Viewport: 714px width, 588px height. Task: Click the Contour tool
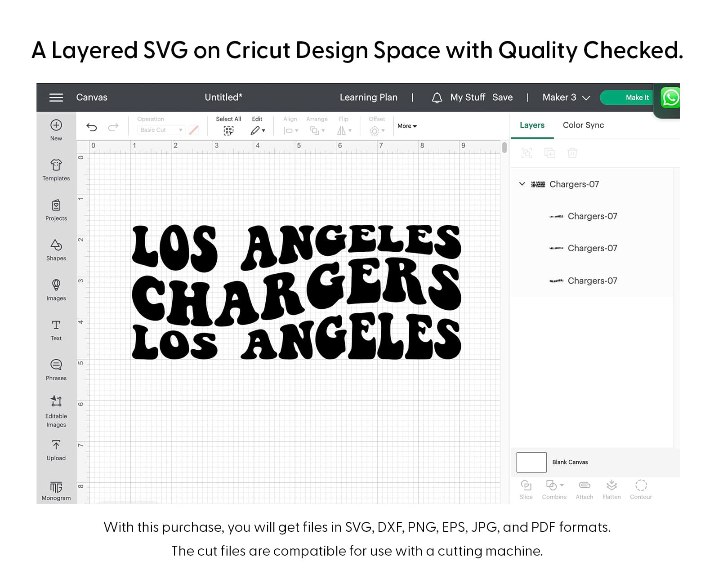click(x=641, y=490)
